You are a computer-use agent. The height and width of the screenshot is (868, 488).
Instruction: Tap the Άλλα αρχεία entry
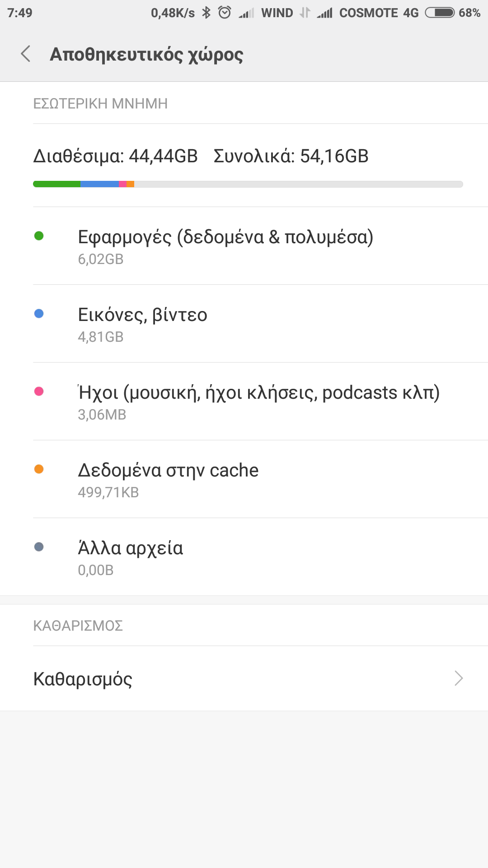point(131,557)
